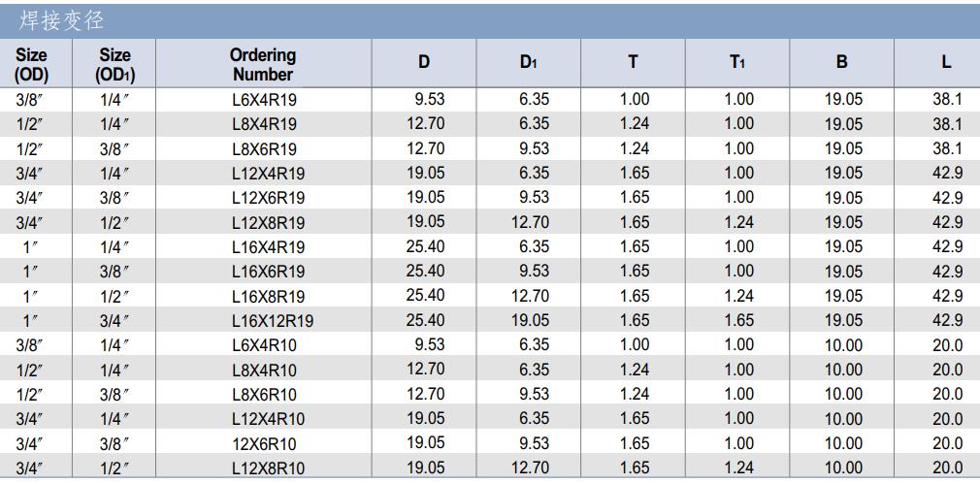Image resolution: width=980 pixels, height=484 pixels.
Task: Click the 焊接变径 table title
Action: pos(60,20)
